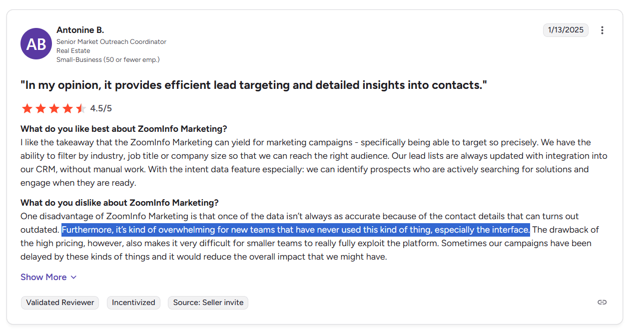This screenshot has height=330, width=644.
Task: Open the three-dot options menu
Action: point(602,30)
